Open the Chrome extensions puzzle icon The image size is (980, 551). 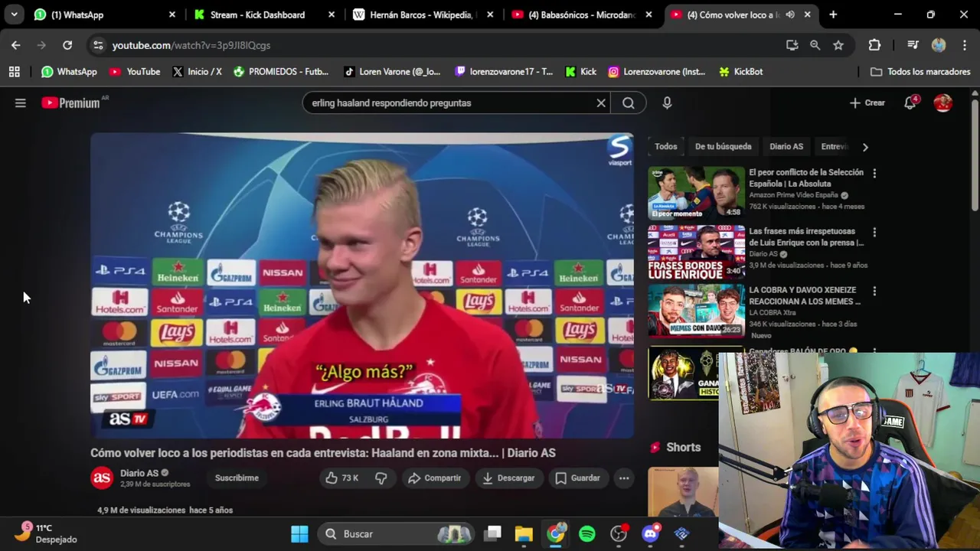pos(874,45)
